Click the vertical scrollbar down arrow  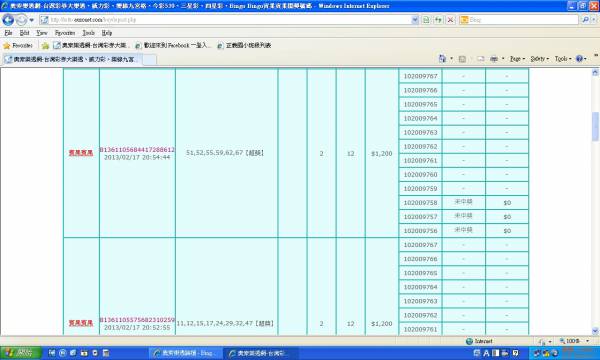click(595, 331)
